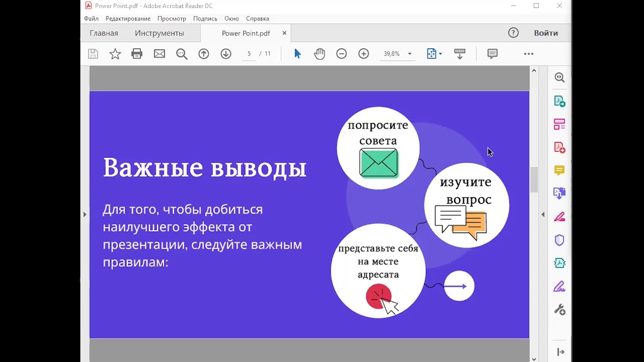Select the Power Point.pdf tab

point(246,33)
